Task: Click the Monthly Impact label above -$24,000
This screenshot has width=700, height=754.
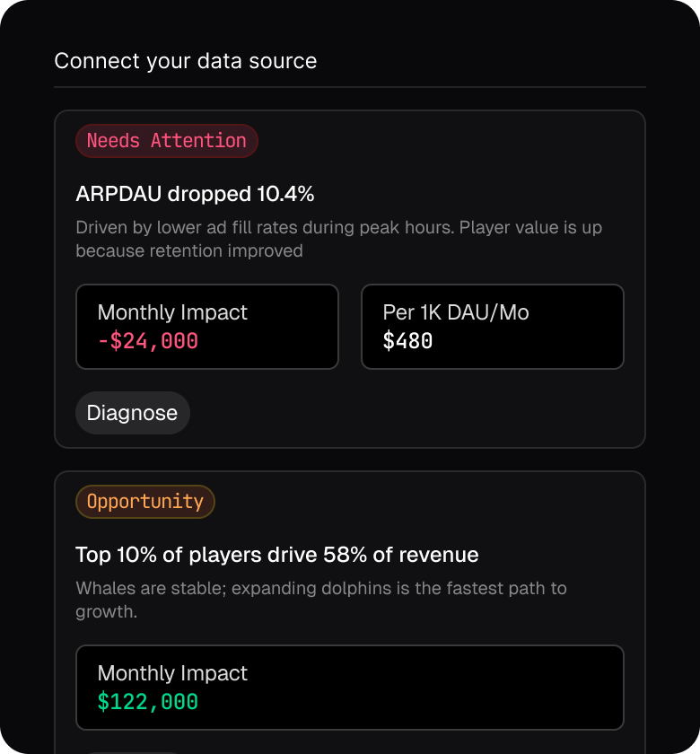Action: click(x=172, y=312)
